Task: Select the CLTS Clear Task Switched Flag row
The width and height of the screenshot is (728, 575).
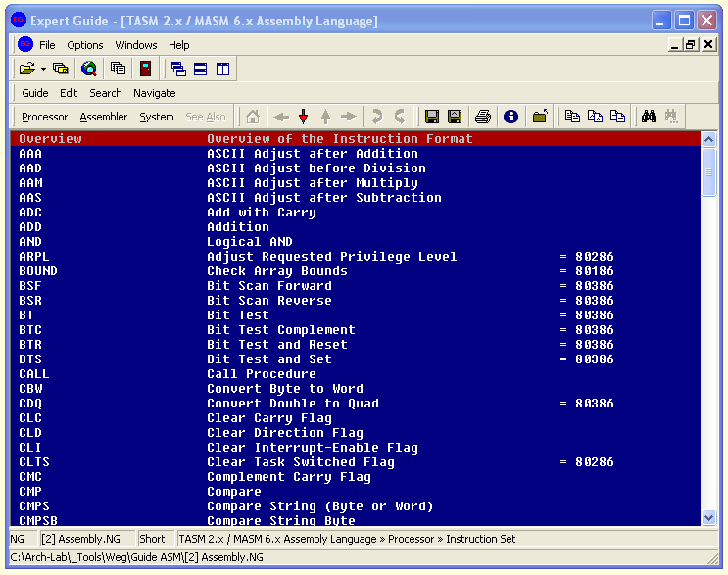Action: [x=355, y=461]
